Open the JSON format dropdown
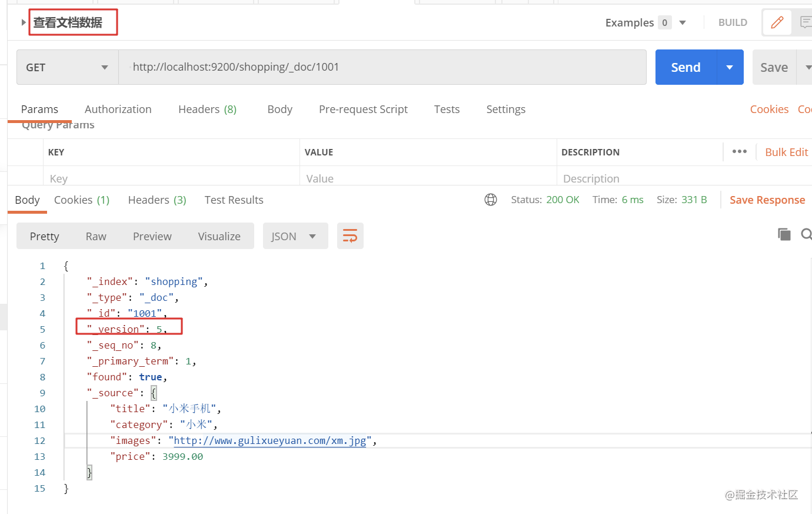This screenshot has width=812, height=514. pos(295,236)
